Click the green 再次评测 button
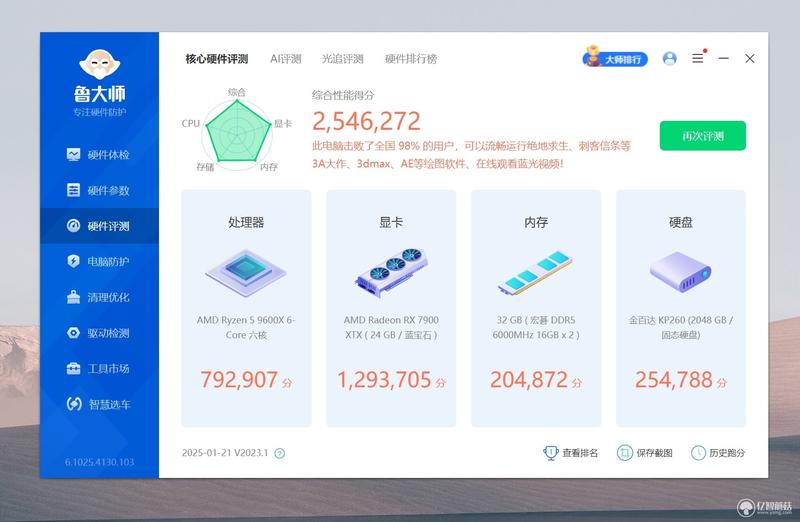Viewport: 800px width, 522px height. coord(703,136)
